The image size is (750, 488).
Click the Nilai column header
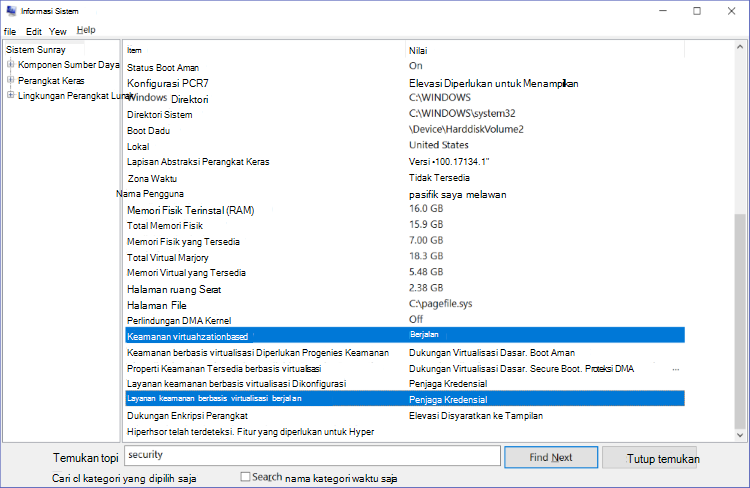tap(545, 50)
